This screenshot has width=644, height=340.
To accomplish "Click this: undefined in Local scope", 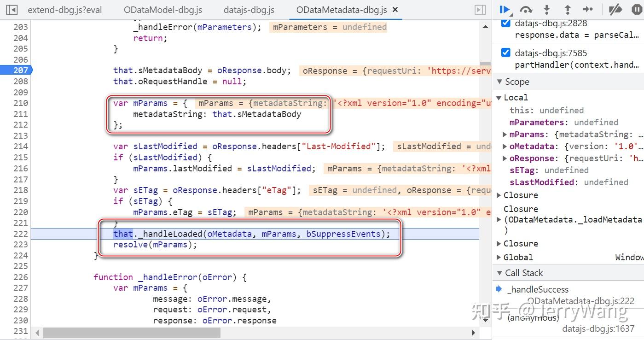I will pyautogui.click(x=546, y=111).
